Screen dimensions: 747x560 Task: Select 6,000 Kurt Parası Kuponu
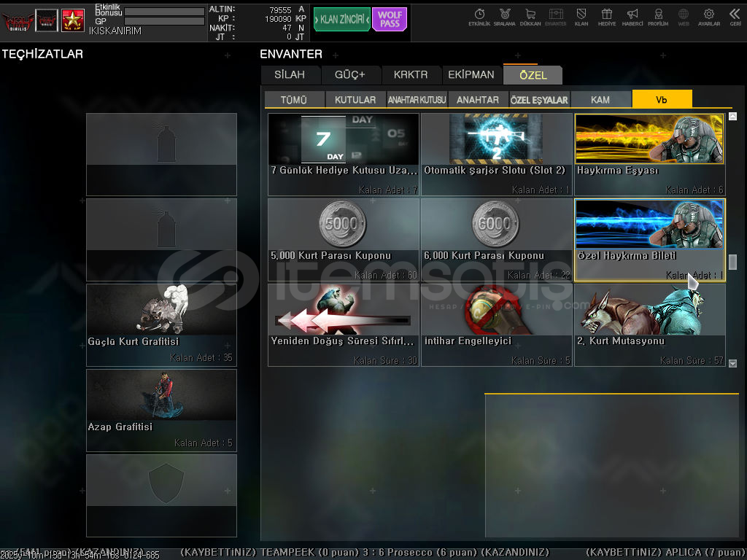496,239
